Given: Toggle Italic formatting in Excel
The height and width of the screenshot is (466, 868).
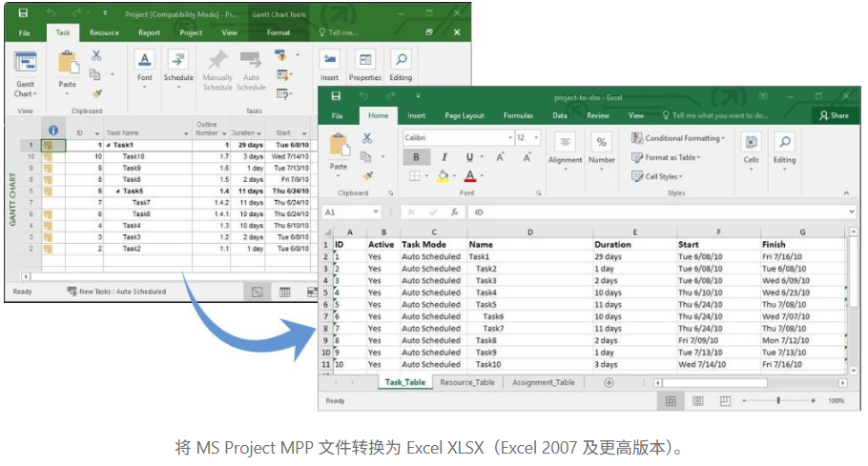Looking at the screenshot, I should pos(443,157).
